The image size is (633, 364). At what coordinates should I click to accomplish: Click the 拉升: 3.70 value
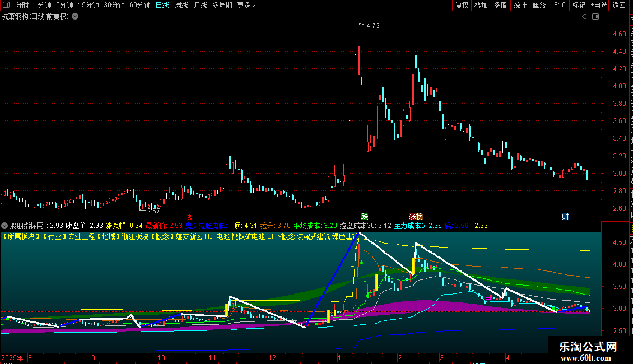275,226
